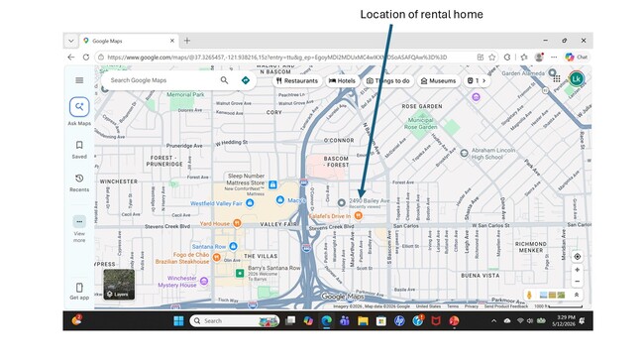644x363 pixels.
Task: Switch map type via Layers thumbnail
Action: (x=119, y=284)
